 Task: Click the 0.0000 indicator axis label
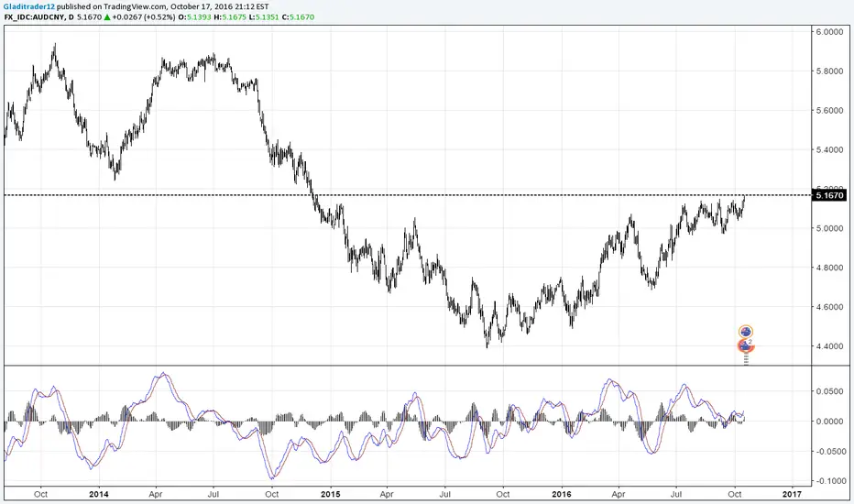pyautogui.click(x=829, y=422)
